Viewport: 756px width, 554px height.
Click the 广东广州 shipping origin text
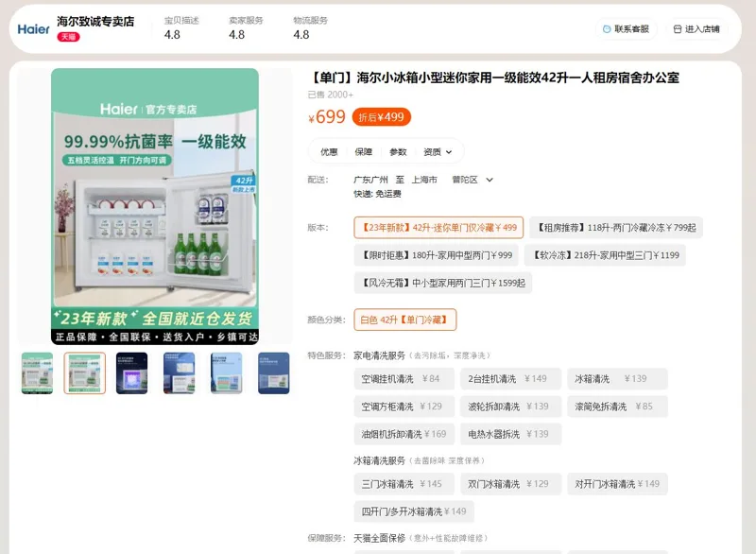pyautogui.click(x=370, y=180)
